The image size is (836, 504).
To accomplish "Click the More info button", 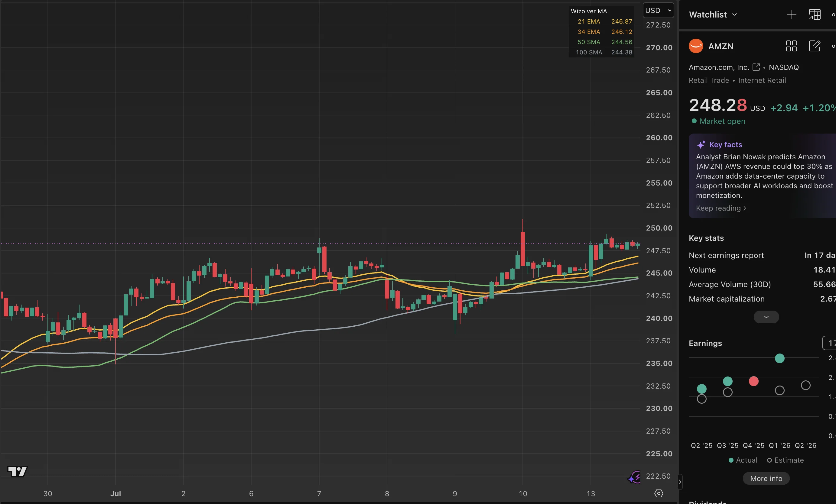I will tap(766, 478).
